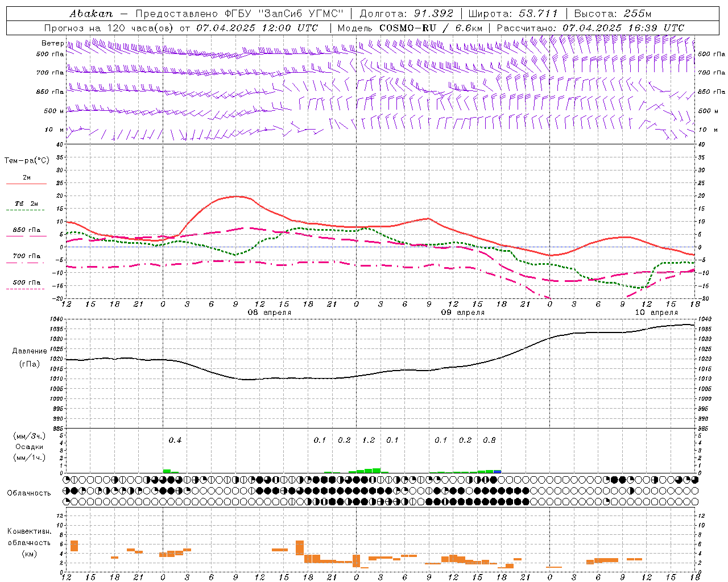Click the Облачность cloud cover label
Image resolution: width=728 pixels, height=582 pixels.
coord(29,493)
